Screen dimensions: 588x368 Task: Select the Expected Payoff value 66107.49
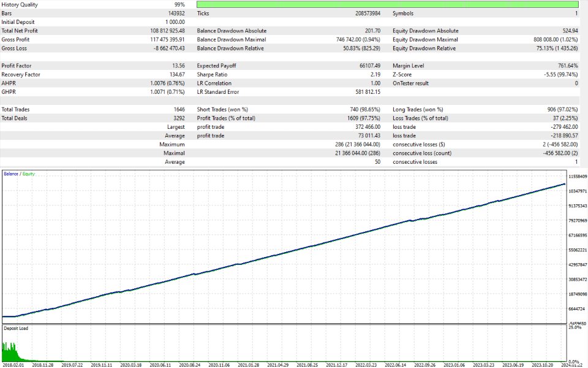click(370, 66)
